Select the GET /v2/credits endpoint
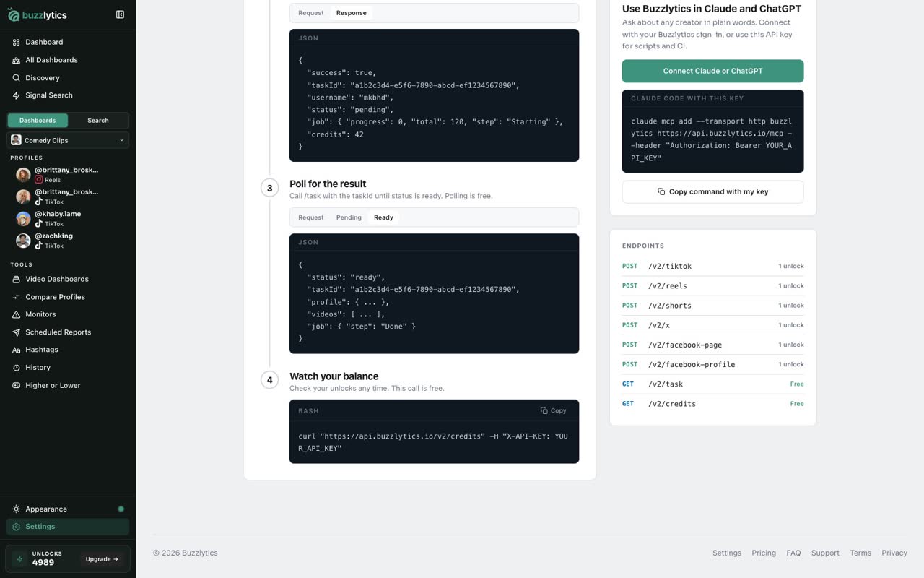The width and height of the screenshot is (924, 578). pyautogui.click(x=712, y=404)
